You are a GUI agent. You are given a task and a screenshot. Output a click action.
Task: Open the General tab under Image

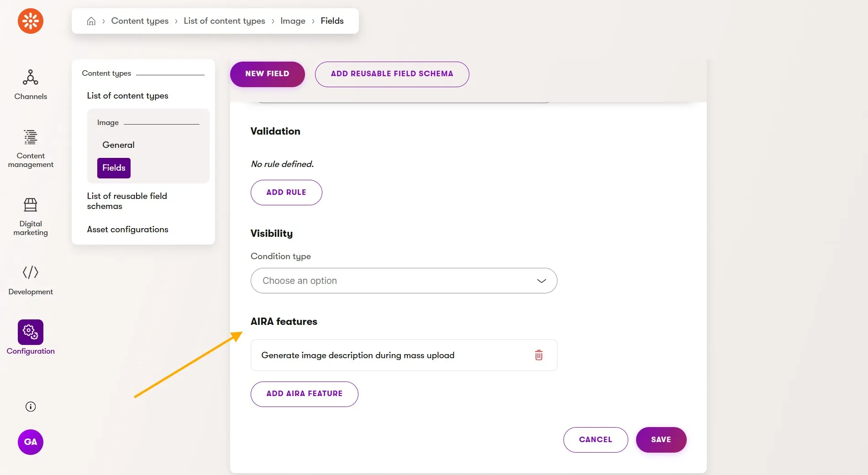click(118, 145)
